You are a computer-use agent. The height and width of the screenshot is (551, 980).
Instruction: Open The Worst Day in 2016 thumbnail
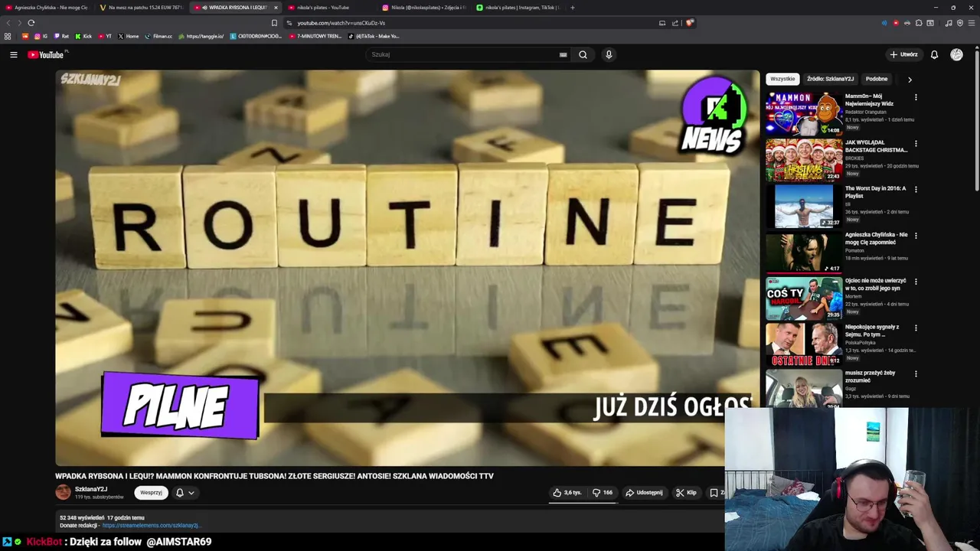point(804,205)
